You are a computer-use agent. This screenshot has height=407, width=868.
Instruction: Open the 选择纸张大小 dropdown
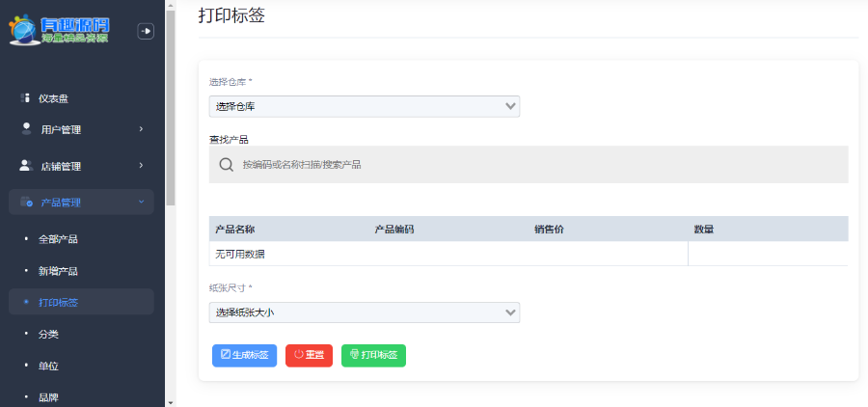coord(365,312)
